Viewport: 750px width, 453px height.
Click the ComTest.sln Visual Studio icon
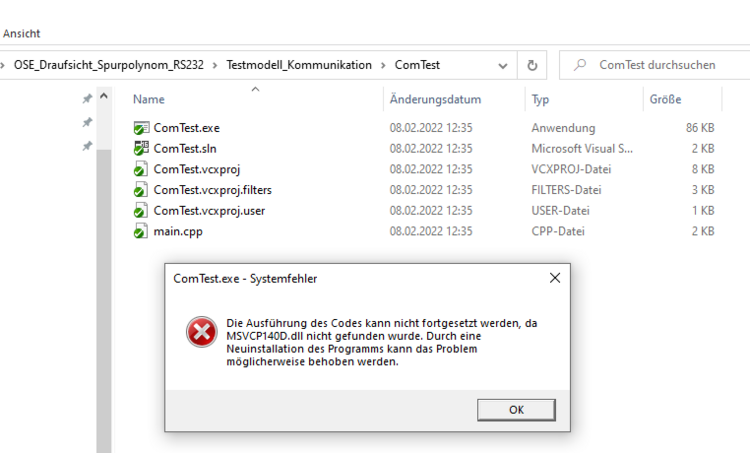(141, 148)
